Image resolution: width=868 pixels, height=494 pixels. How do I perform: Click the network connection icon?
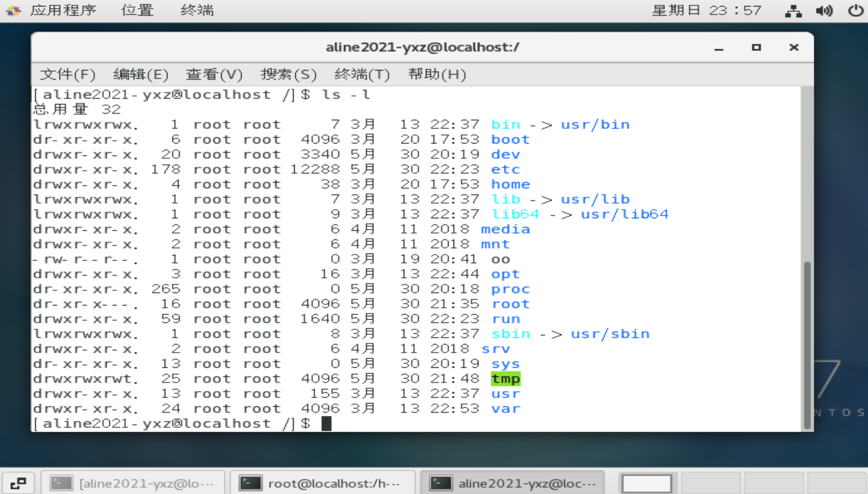click(x=793, y=11)
